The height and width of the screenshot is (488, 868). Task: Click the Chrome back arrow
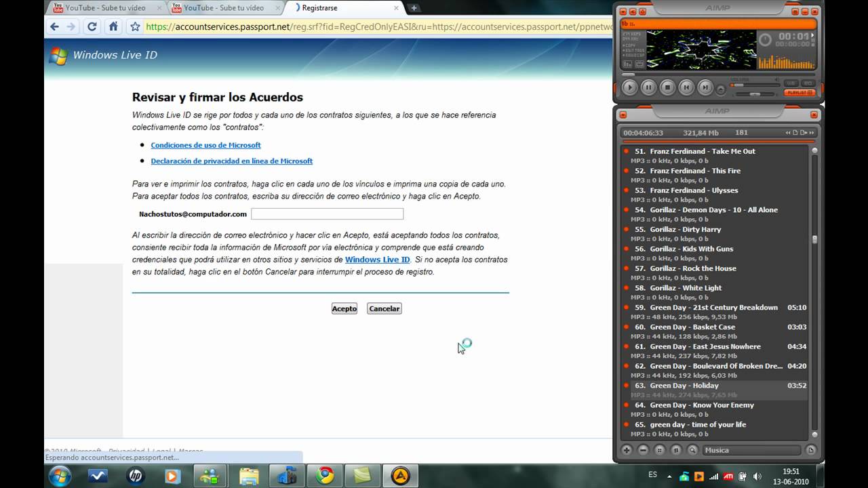click(54, 27)
